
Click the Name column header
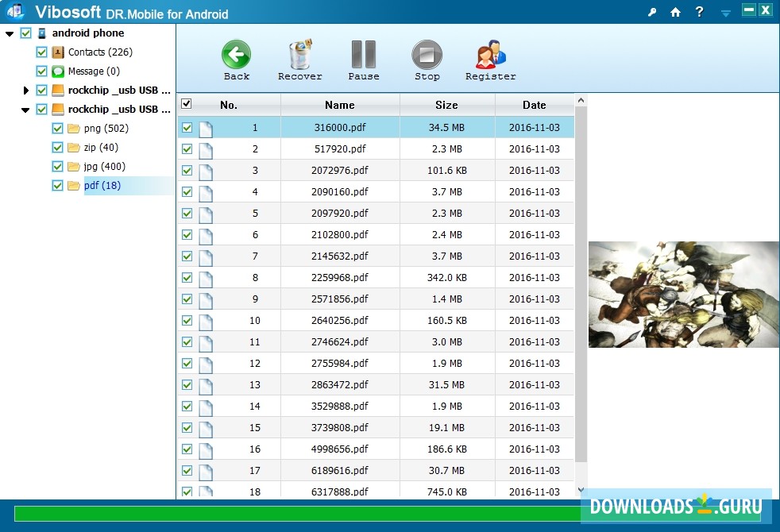[339, 105]
